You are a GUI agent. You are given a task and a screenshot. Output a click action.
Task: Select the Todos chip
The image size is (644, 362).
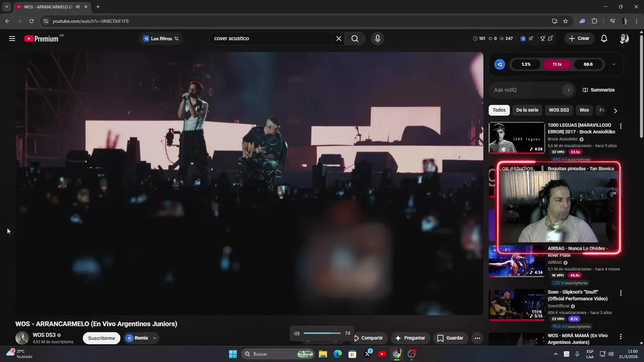499,110
